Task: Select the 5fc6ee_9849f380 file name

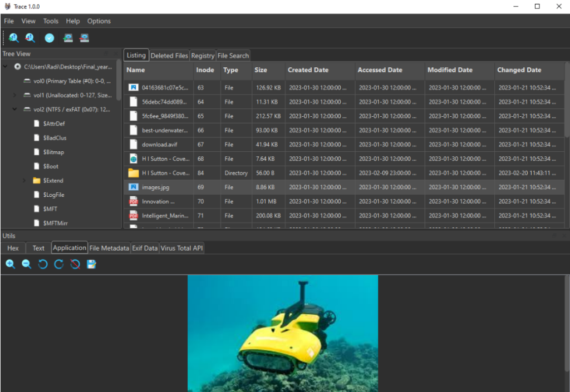Action: tap(165, 116)
